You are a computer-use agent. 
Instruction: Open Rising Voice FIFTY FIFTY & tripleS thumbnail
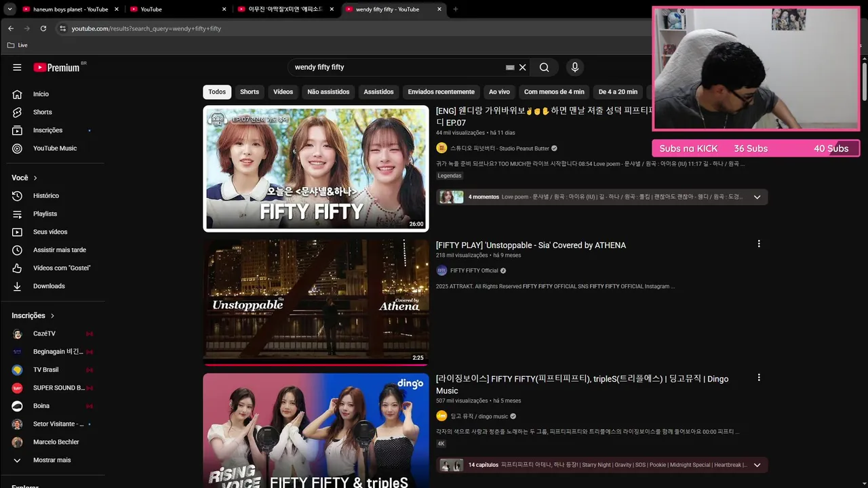[x=316, y=430]
